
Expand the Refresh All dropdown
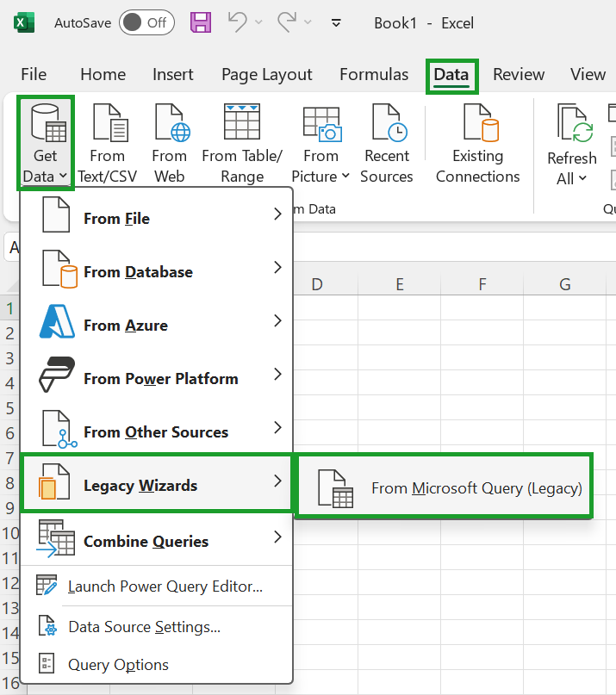(x=571, y=179)
